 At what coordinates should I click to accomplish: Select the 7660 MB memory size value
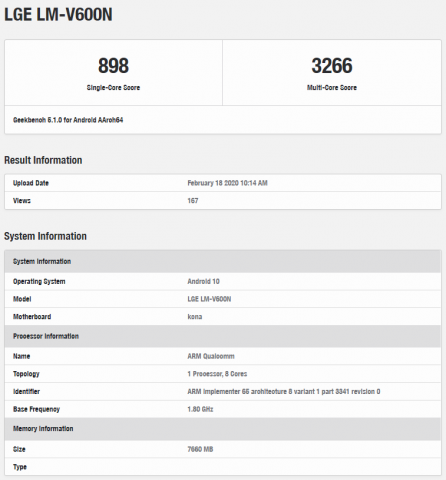[200, 449]
